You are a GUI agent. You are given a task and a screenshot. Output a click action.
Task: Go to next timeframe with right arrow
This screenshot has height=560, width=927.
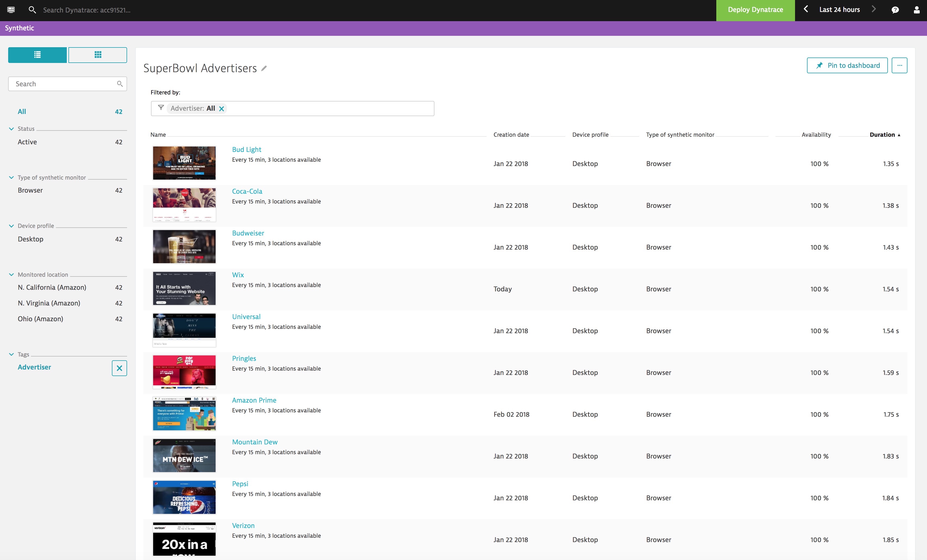pyautogui.click(x=874, y=9)
